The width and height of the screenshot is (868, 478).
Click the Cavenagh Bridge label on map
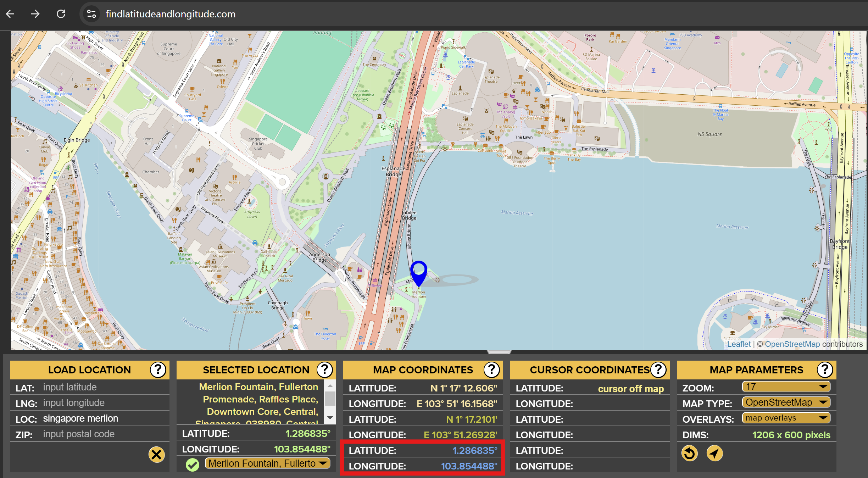(x=278, y=305)
